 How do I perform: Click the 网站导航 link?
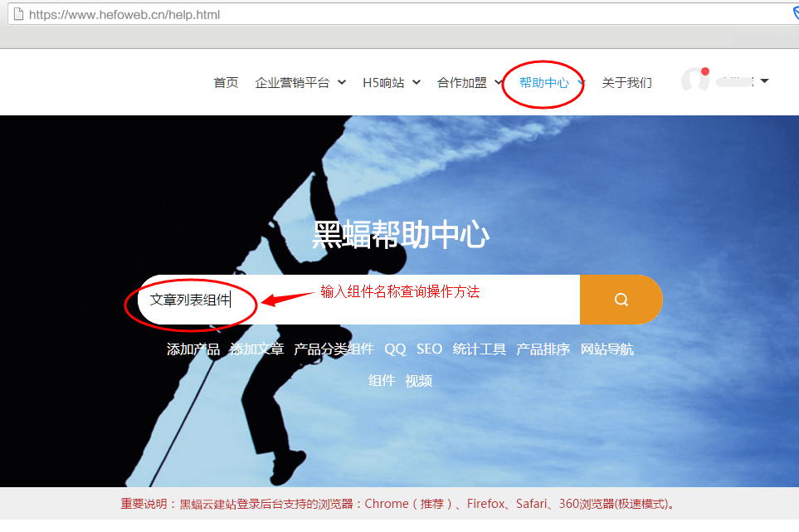tap(607, 349)
